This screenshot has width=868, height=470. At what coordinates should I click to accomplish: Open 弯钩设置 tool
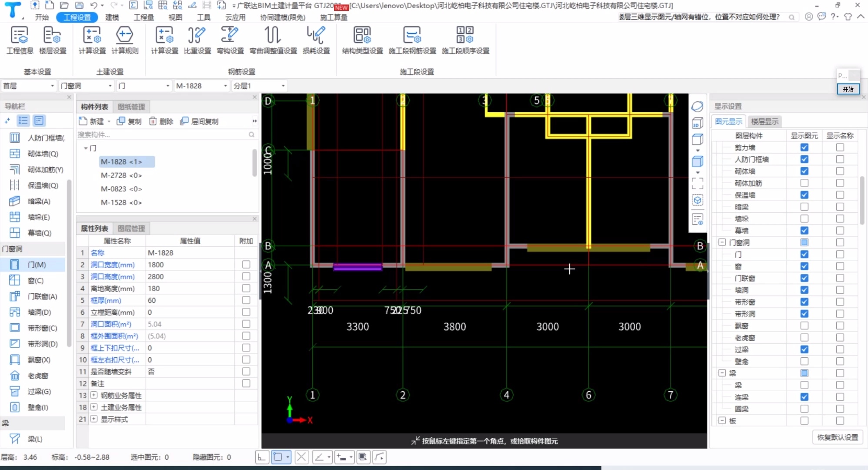(x=230, y=40)
